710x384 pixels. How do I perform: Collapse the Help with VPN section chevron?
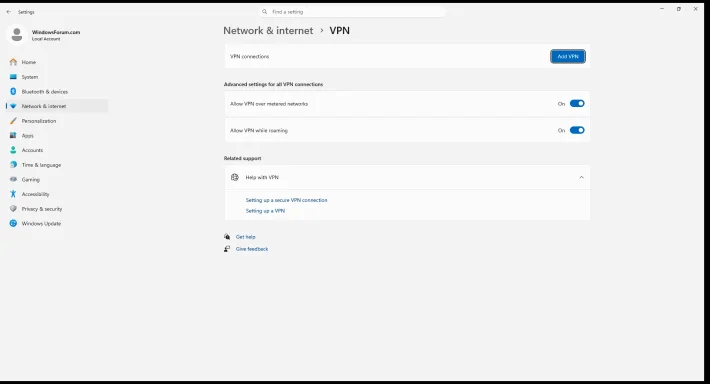coord(581,178)
